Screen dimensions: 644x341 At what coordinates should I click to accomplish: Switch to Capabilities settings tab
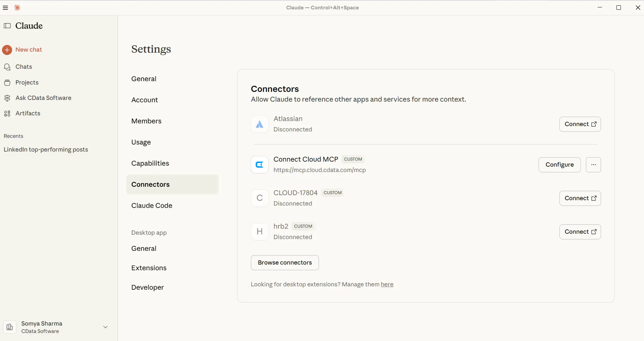click(150, 163)
